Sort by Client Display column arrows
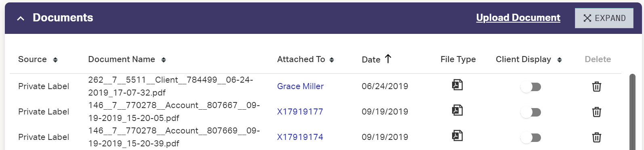The image size is (644, 150). (x=560, y=60)
